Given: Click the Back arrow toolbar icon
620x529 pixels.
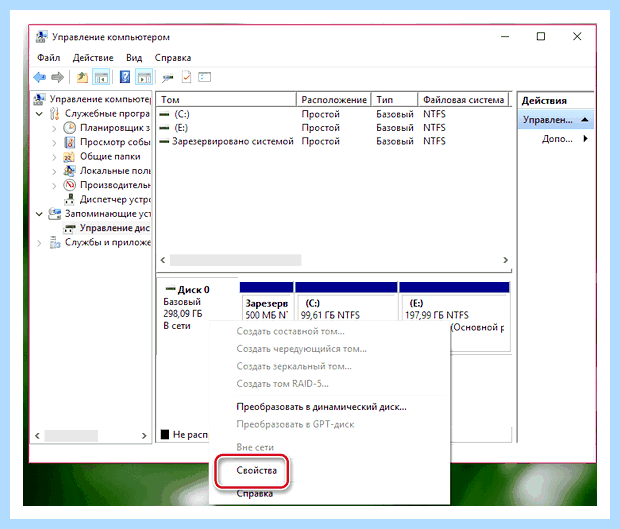Looking at the screenshot, I should (x=40, y=77).
